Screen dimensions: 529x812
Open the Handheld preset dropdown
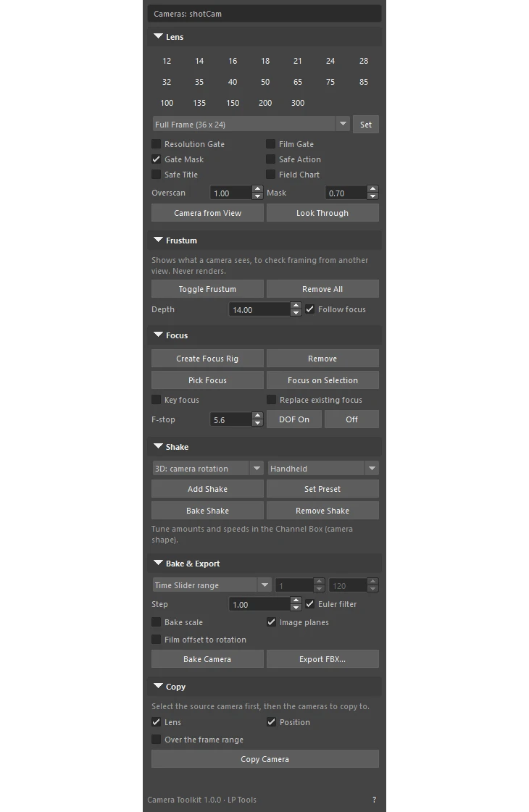click(322, 469)
